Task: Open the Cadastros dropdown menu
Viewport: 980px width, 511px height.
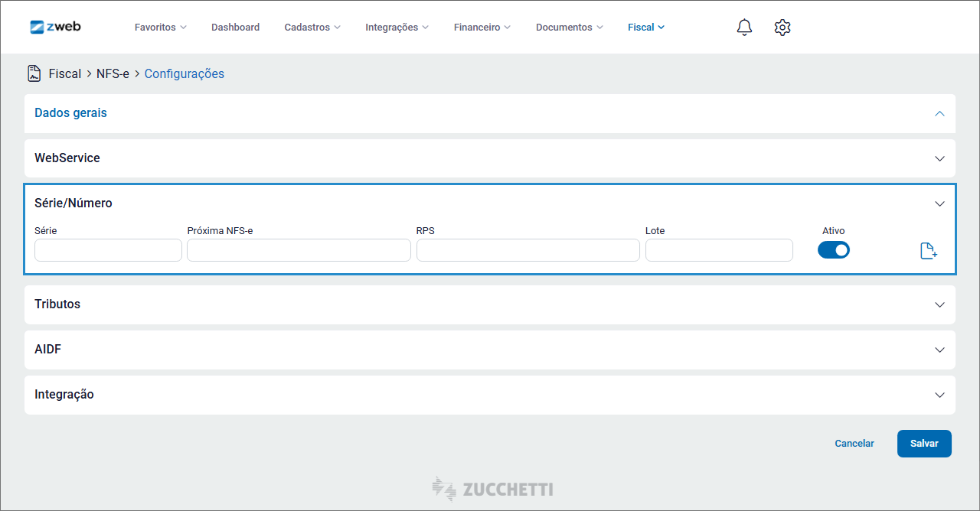Action: tap(312, 28)
